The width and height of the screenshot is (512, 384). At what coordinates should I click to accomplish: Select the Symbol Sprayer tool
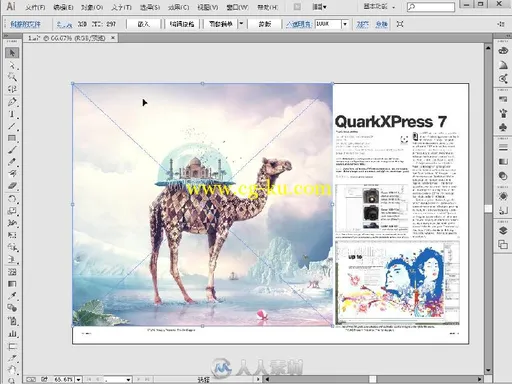[12, 321]
